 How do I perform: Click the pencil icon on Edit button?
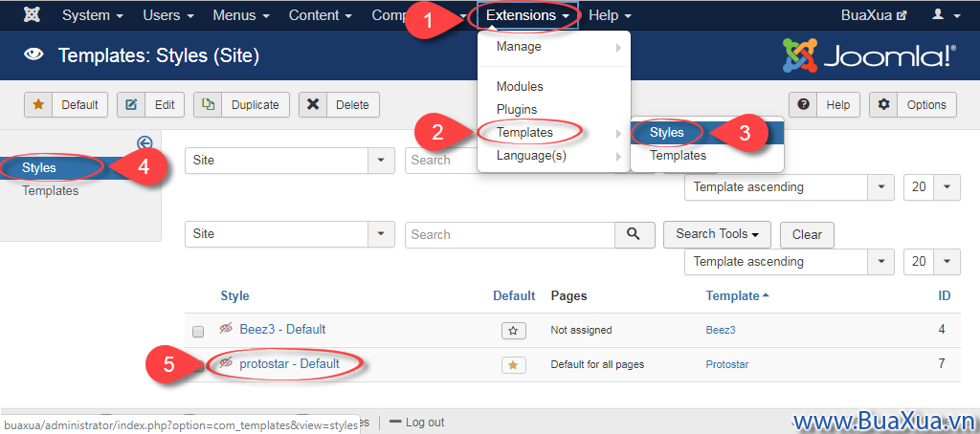pyautogui.click(x=132, y=105)
